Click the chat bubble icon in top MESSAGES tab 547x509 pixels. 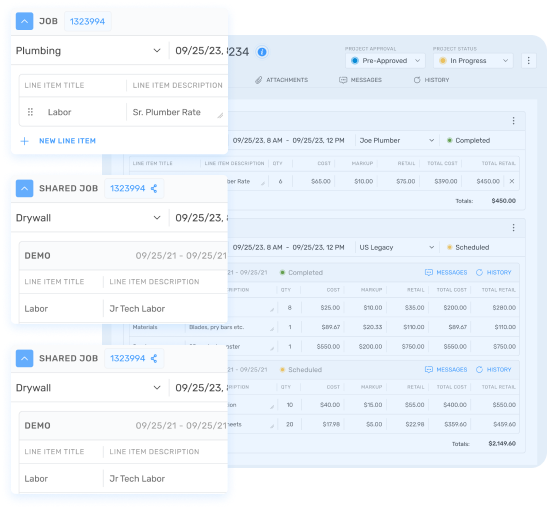coord(343,80)
